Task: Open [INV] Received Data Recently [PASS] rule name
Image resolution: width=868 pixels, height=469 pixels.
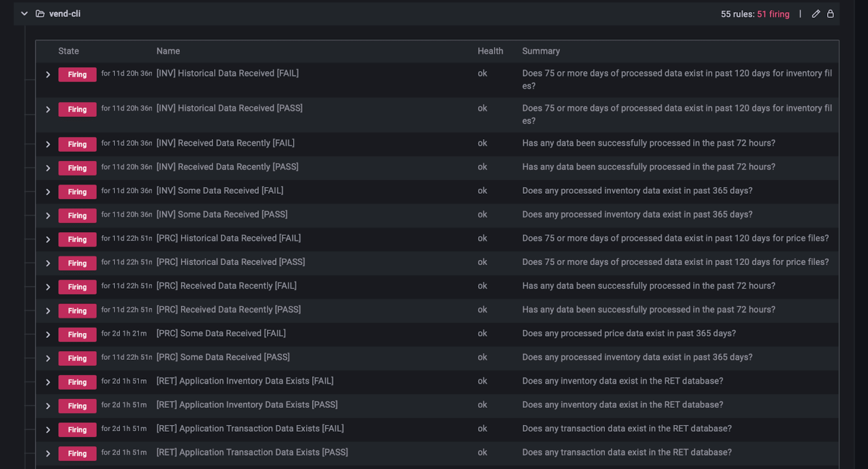Action: tap(227, 167)
